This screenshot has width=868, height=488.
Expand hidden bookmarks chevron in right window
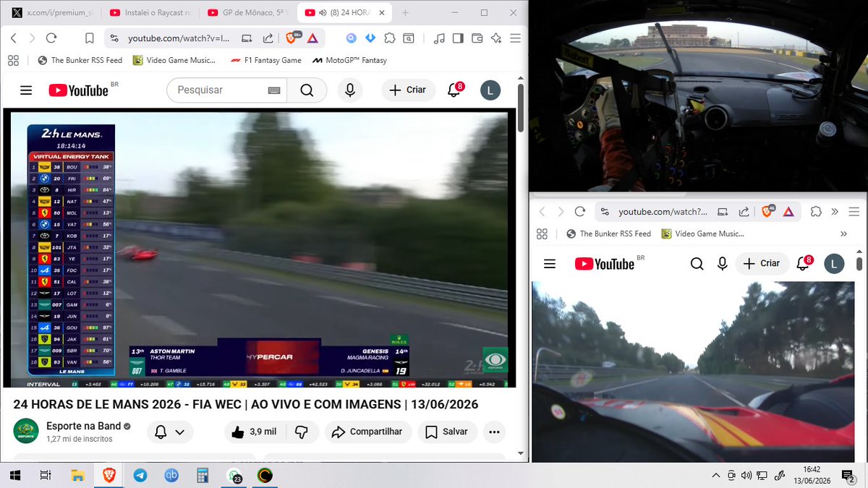[x=843, y=234]
